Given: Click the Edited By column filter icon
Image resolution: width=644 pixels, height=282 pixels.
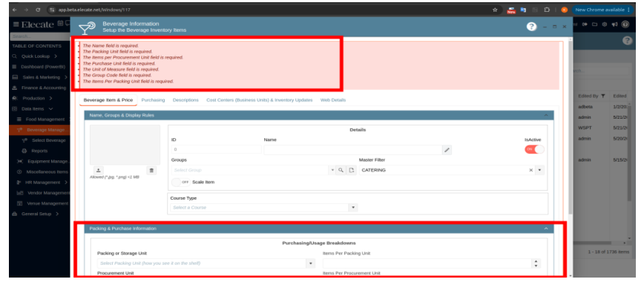Looking at the screenshot, I should pos(602,96).
